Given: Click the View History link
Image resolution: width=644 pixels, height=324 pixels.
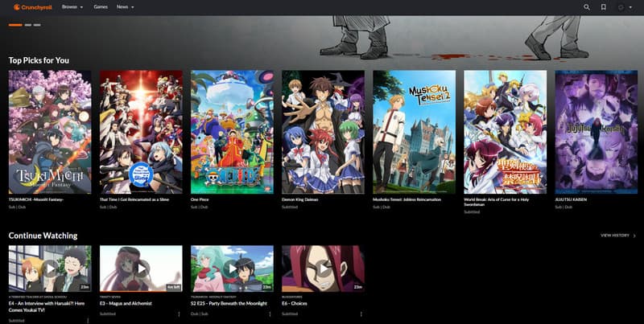Looking at the screenshot, I should pos(615,236).
